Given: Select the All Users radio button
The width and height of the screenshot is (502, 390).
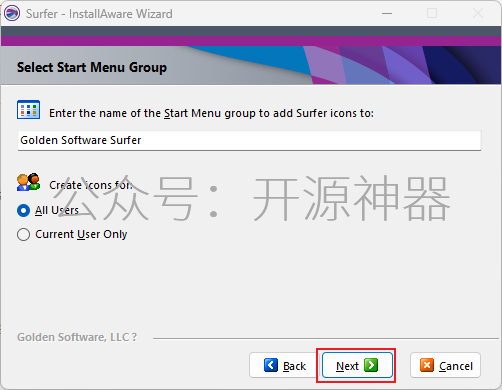Looking at the screenshot, I should tap(23, 210).
